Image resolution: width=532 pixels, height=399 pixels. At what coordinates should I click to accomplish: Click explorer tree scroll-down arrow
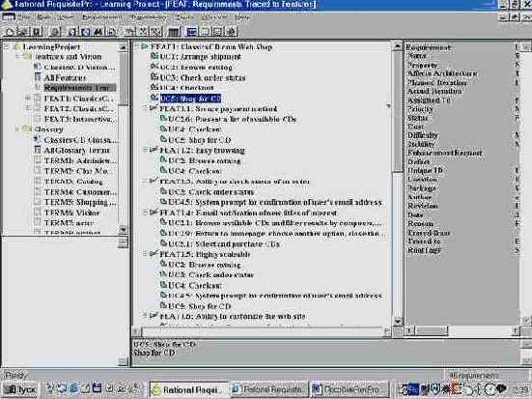tap(124, 230)
